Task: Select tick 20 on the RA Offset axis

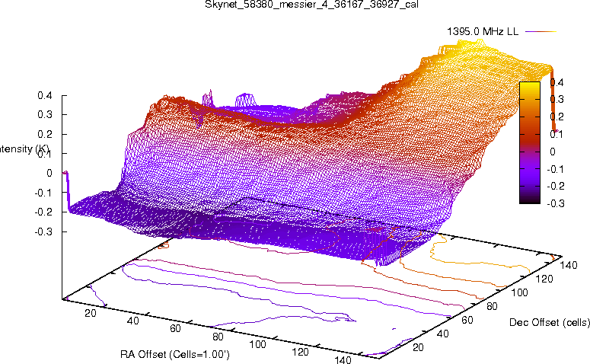Action: pos(91,313)
